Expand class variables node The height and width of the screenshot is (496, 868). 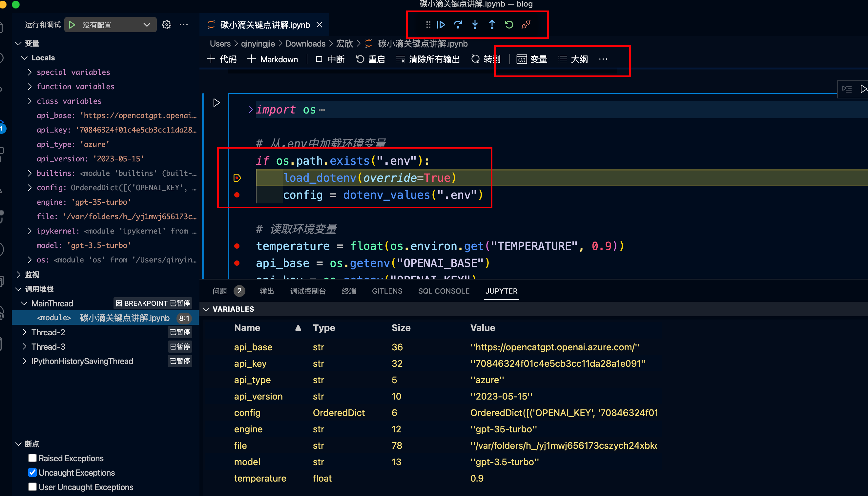(x=30, y=101)
